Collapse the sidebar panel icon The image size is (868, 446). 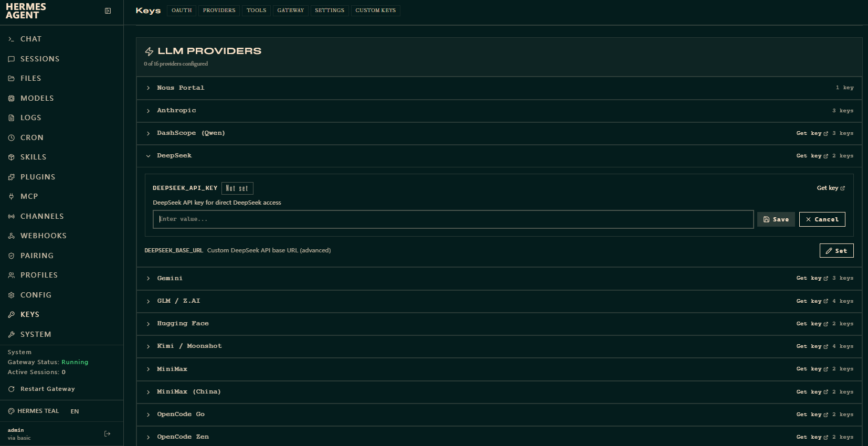tap(108, 10)
